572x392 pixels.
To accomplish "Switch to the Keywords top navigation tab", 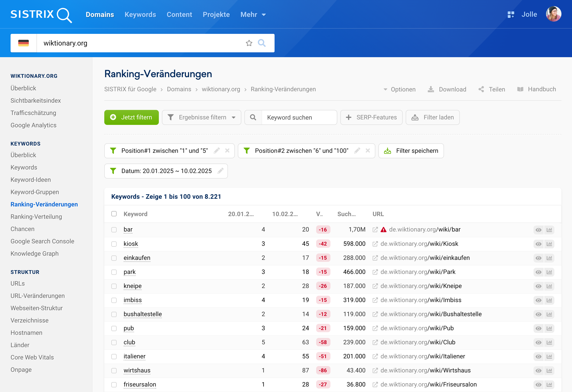I will click(140, 15).
